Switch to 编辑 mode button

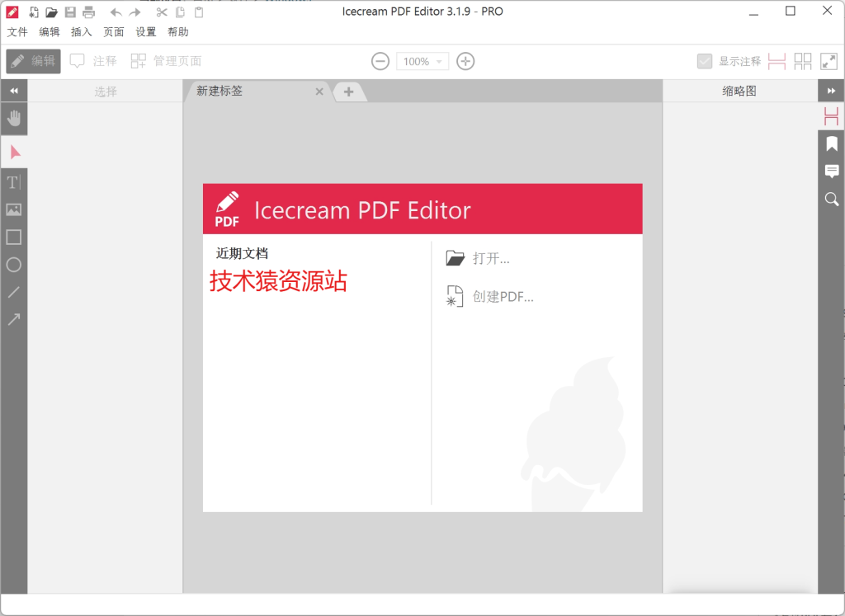(33, 61)
